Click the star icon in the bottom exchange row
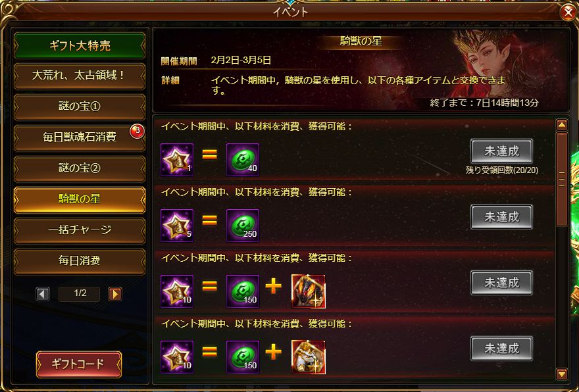This screenshot has height=392, width=579. (x=177, y=357)
